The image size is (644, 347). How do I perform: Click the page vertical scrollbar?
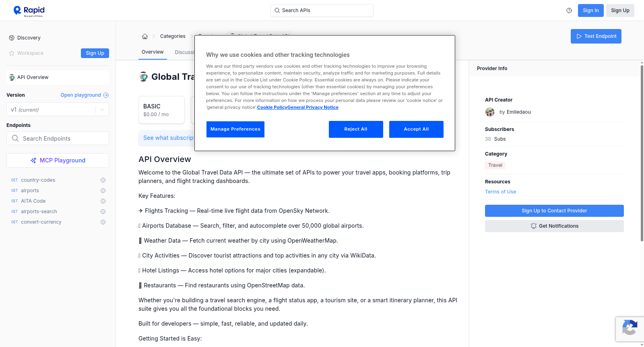(x=642, y=153)
